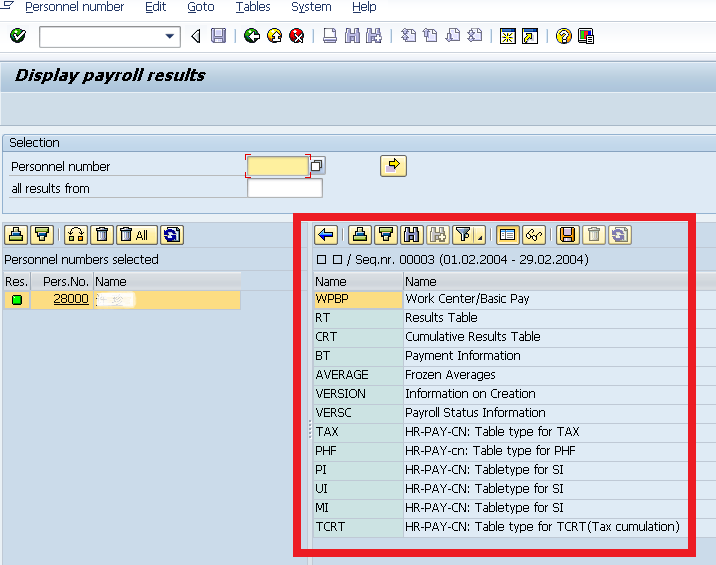716x565 pixels.
Task: Click the glasses Display icon in results toolbar
Action: [x=534, y=235]
